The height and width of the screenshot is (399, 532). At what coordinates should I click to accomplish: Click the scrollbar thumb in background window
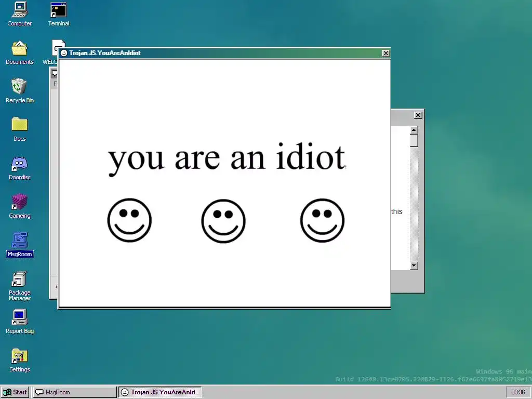tap(414, 140)
